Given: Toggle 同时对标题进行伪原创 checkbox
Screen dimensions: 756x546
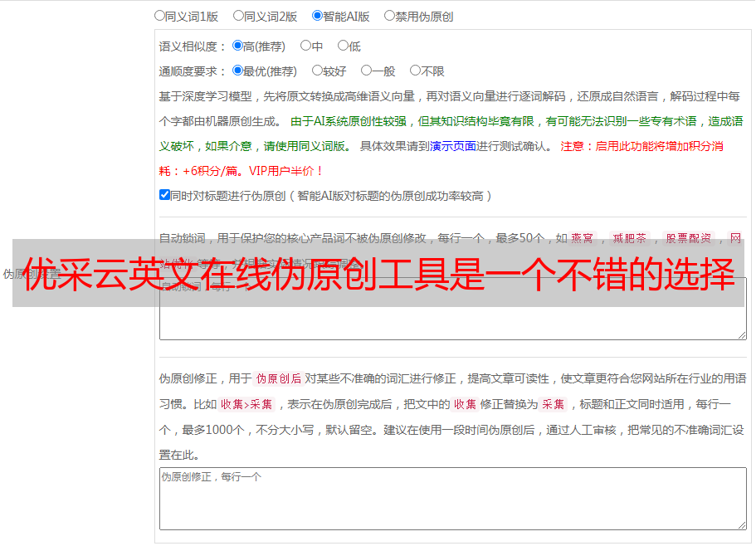Looking at the screenshot, I should pos(164,195).
